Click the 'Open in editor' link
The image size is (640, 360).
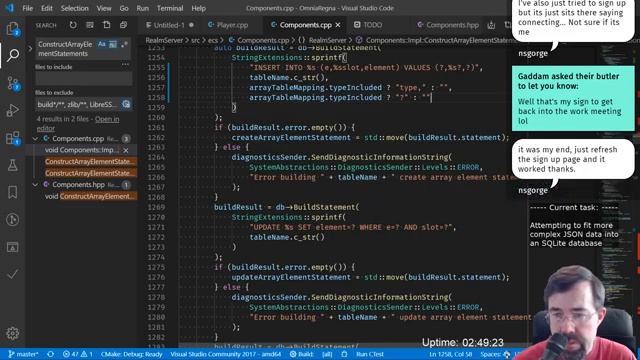(78, 123)
